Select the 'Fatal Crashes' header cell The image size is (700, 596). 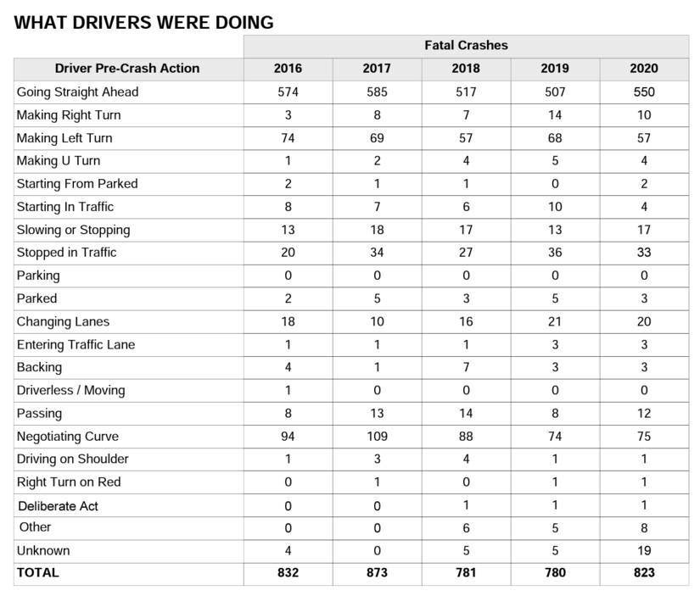466,46
